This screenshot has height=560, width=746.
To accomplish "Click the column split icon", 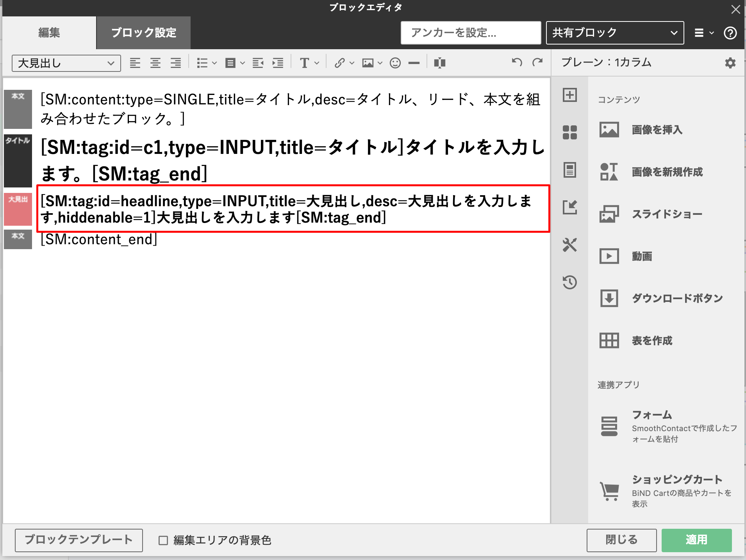I will point(440,63).
